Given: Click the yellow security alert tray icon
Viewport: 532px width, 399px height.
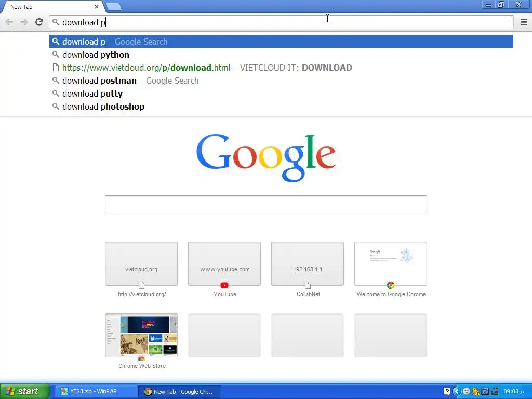Looking at the screenshot, I should [476, 392].
